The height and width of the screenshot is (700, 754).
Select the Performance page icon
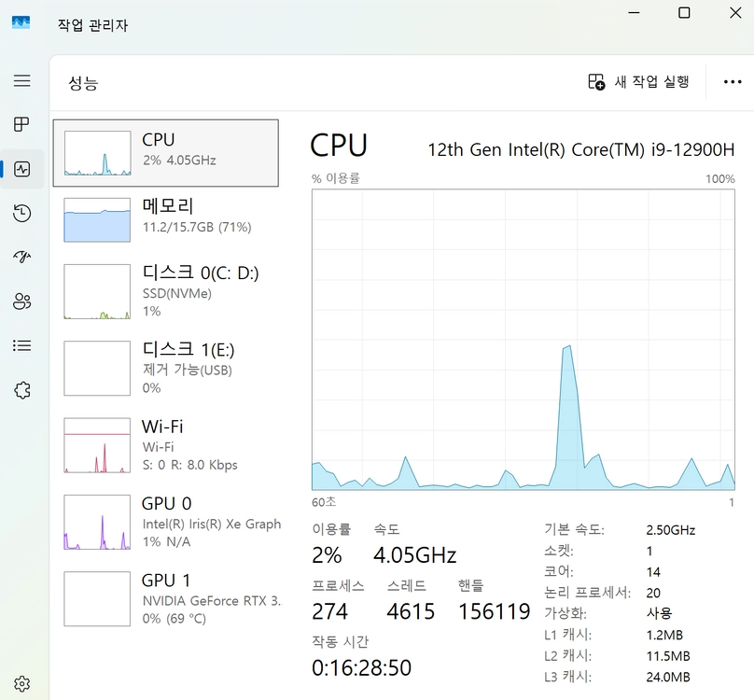(21, 169)
